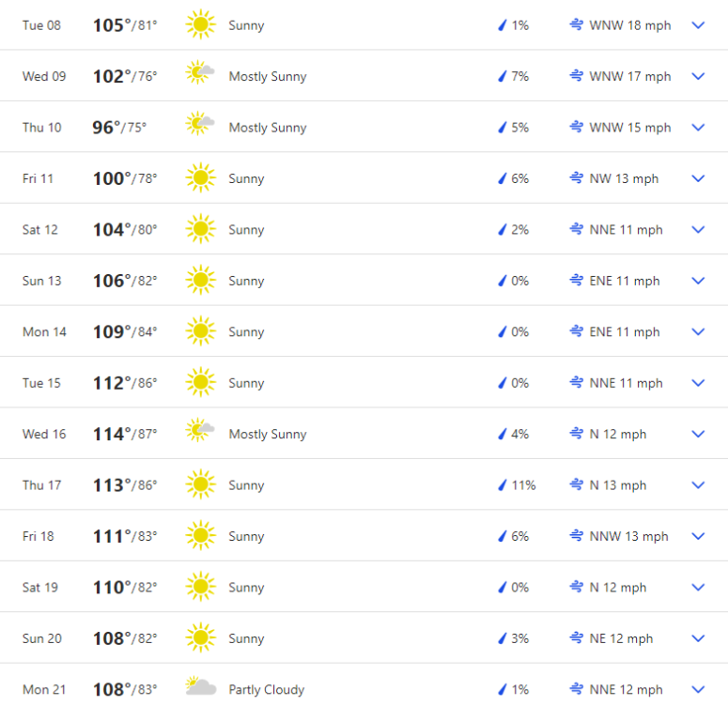The image size is (728, 721).
Task: Expand the Mon 21 forecast chevron
Action: [698, 689]
